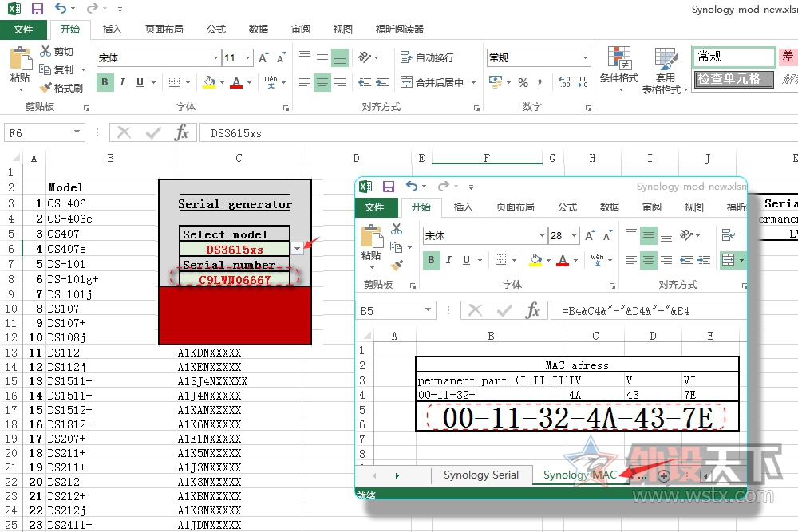Viewport: 798px width, 532px height.
Task: Expand the font color dropdown arrow in main ribbon
Action: tap(249, 82)
